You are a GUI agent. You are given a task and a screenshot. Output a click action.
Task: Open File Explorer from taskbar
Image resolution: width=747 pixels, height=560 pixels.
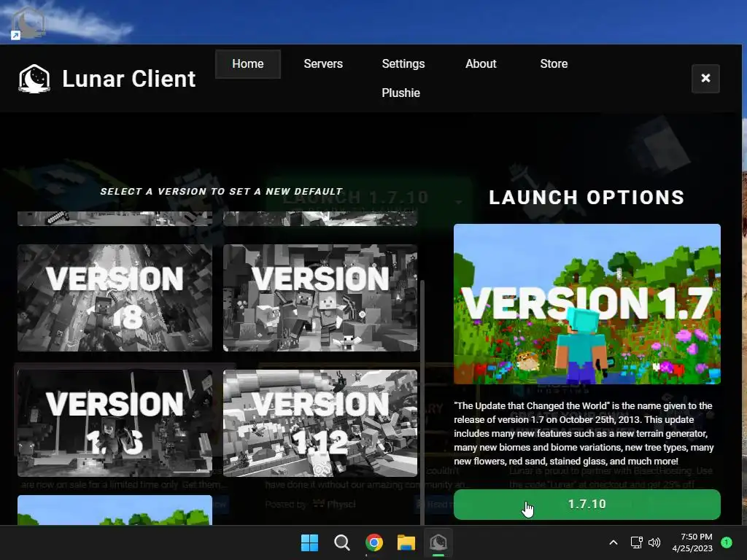tap(406, 542)
